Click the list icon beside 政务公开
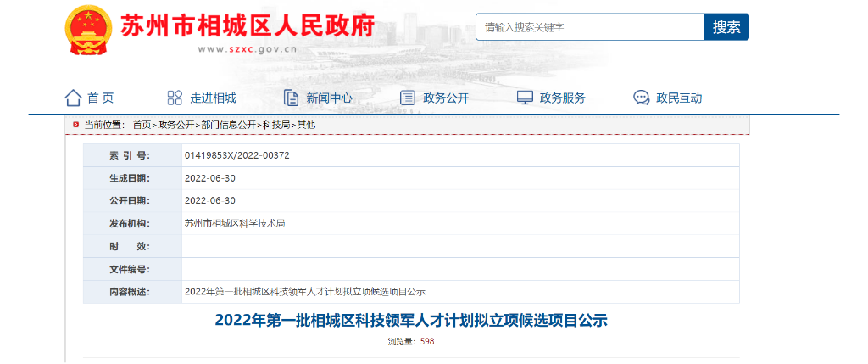The height and width of the screenshot is (364, 868). [x=408, y=98]
